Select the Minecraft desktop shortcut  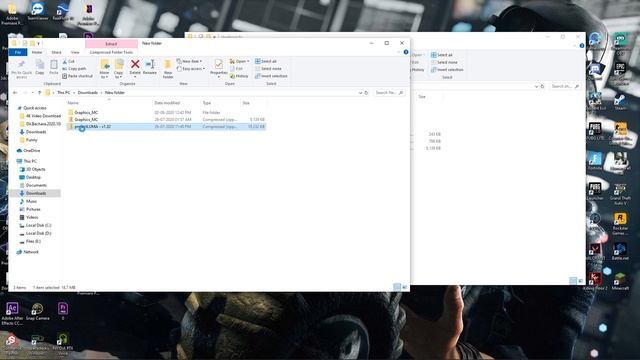pyautogui.click(x=620, y=282)
